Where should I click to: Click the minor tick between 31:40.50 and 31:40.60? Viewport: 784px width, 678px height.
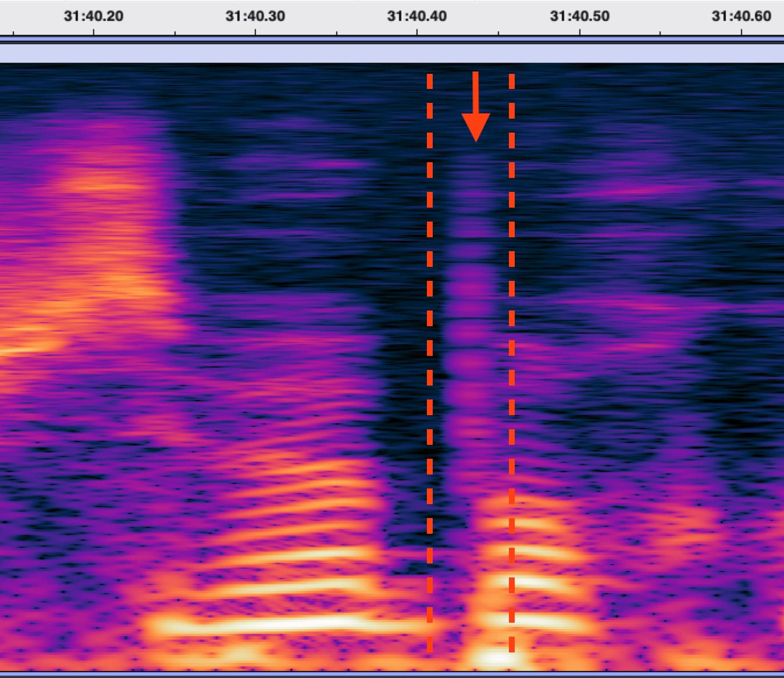(x=660, y=33)
